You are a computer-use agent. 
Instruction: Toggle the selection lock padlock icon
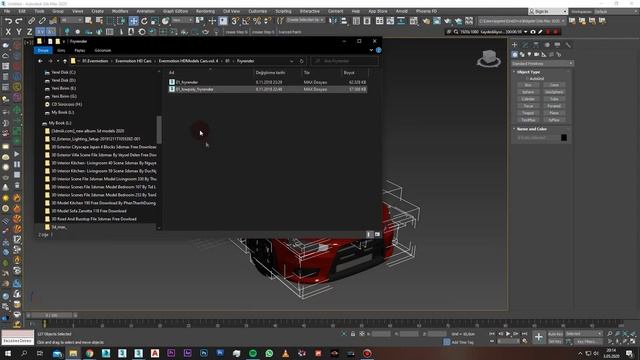(353, 334)
